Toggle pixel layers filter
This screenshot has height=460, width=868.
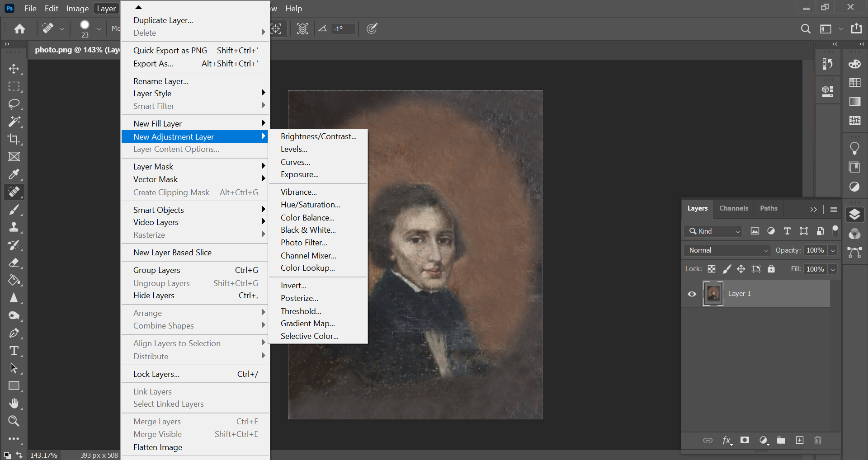755,231
